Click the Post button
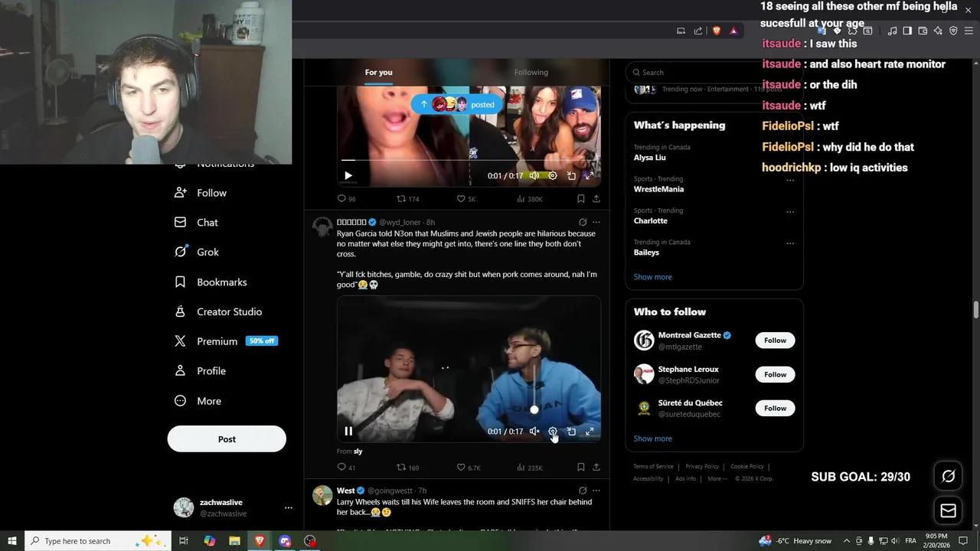The image size is (980, 551). point(227,439)
